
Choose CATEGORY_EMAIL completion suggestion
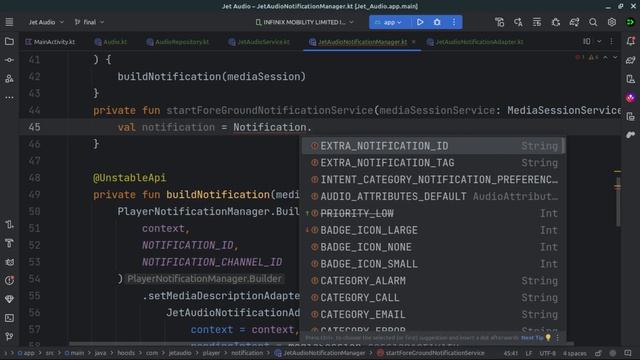pos(433,314)
